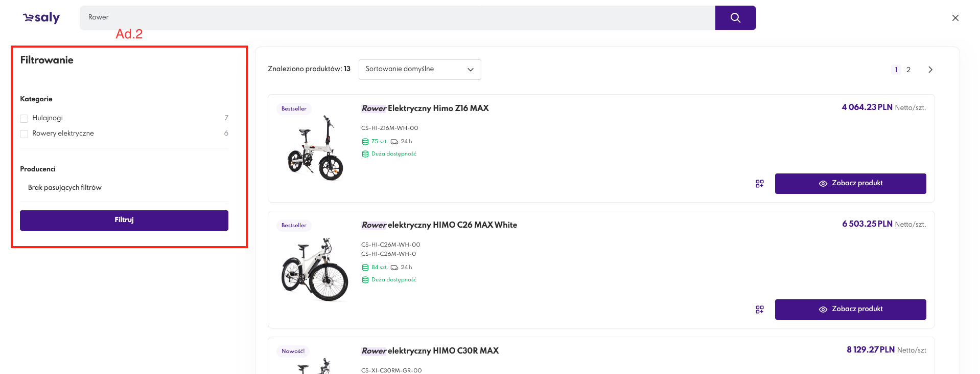Close the search overlay with X
The image size is (980, 374).
coord(955,18)
